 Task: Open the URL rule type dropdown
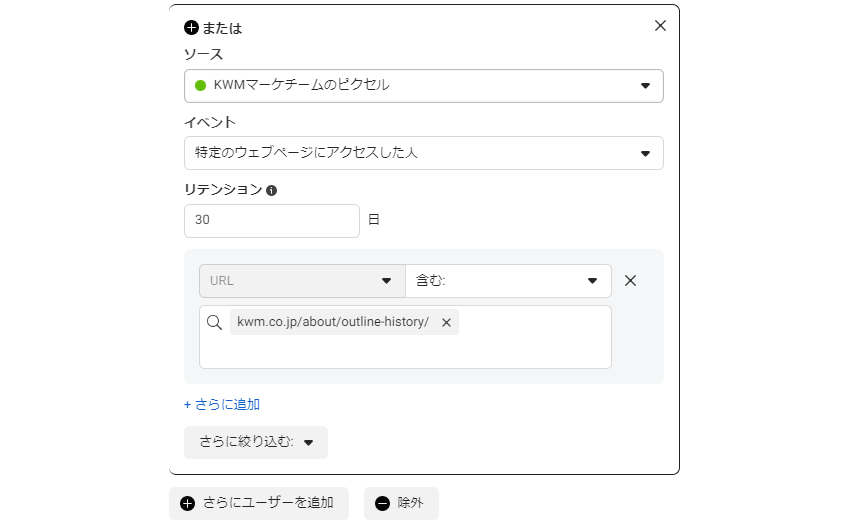click(302, 281)
